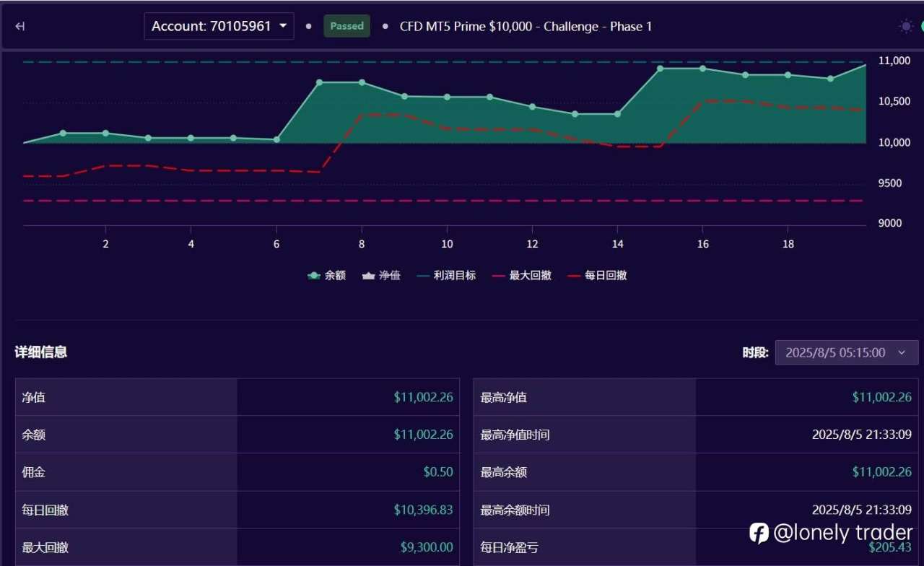Screen dimensions: 924x566
Task: Click the 时段 label beside the dropdown
Action: coord(756,353)
